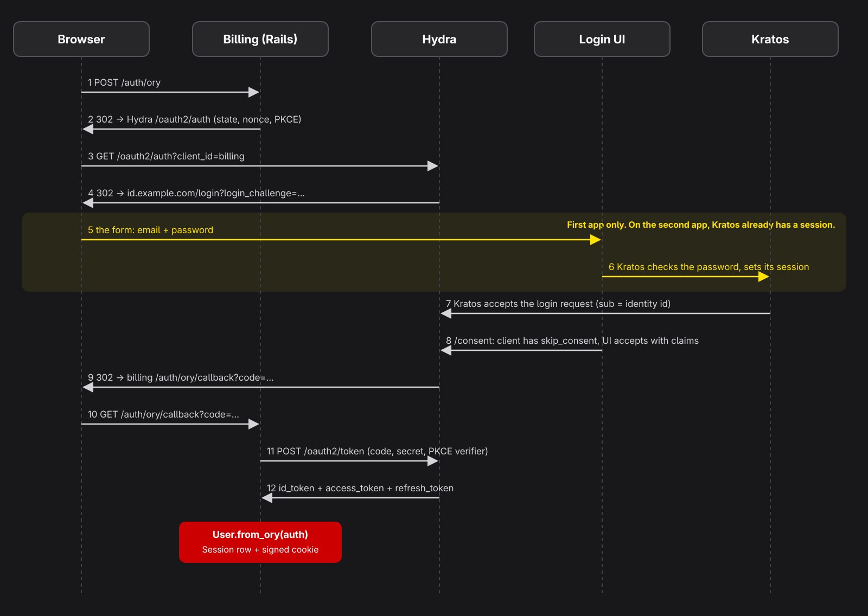Select "12 id_token + access_token + refresh_token" text
The height and width of the screenshot is (616, 868).
[x=360, y=488]
